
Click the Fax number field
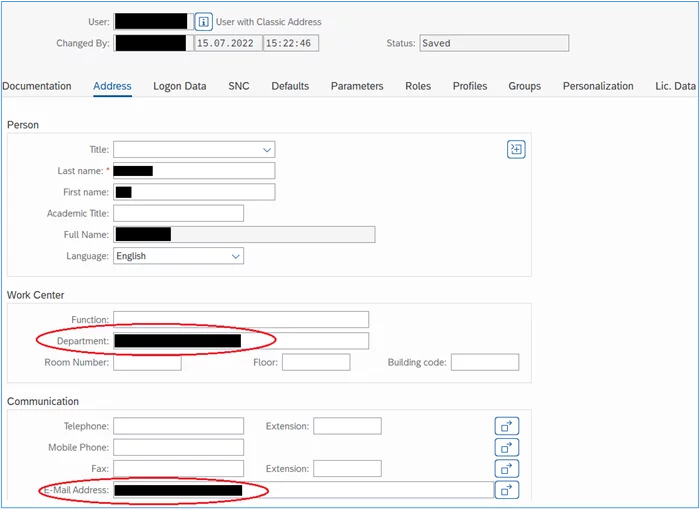179,469
